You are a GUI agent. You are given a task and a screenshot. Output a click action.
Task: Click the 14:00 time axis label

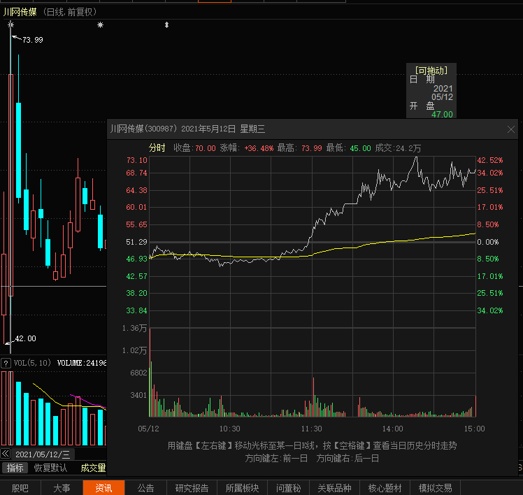pos(393,429)
